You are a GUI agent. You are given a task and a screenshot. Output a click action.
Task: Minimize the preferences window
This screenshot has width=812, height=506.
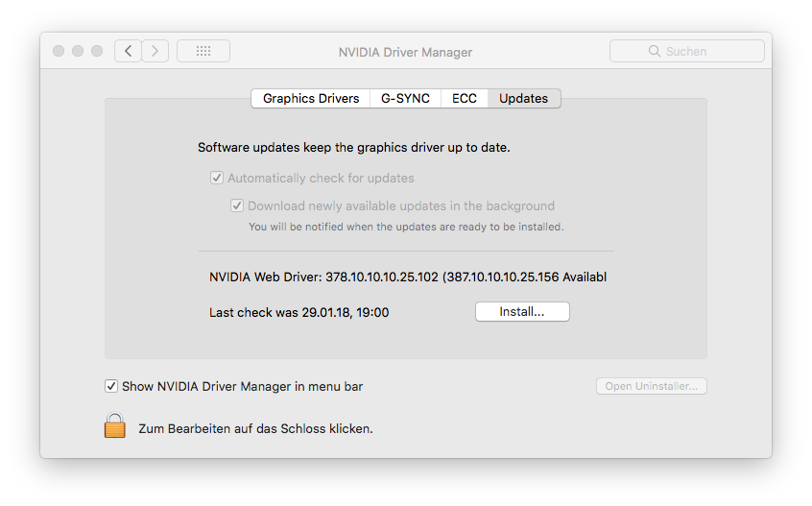tap(78, 51)
